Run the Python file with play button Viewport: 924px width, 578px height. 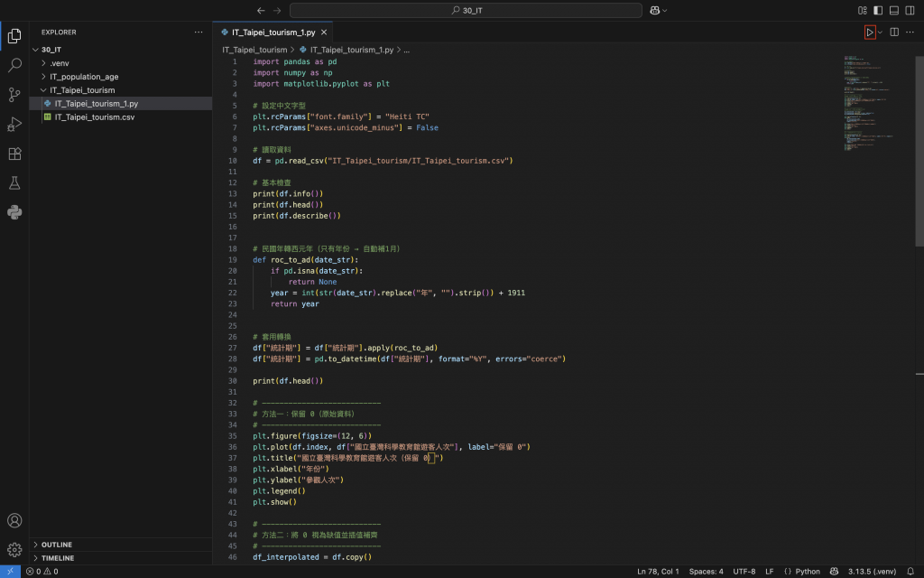point(870,33)
